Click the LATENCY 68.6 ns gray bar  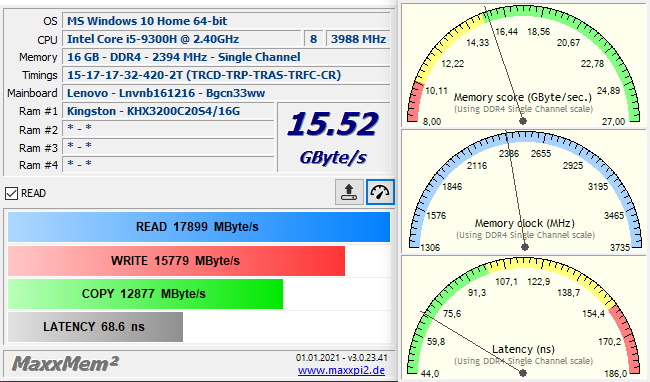[x=95, y=327]
